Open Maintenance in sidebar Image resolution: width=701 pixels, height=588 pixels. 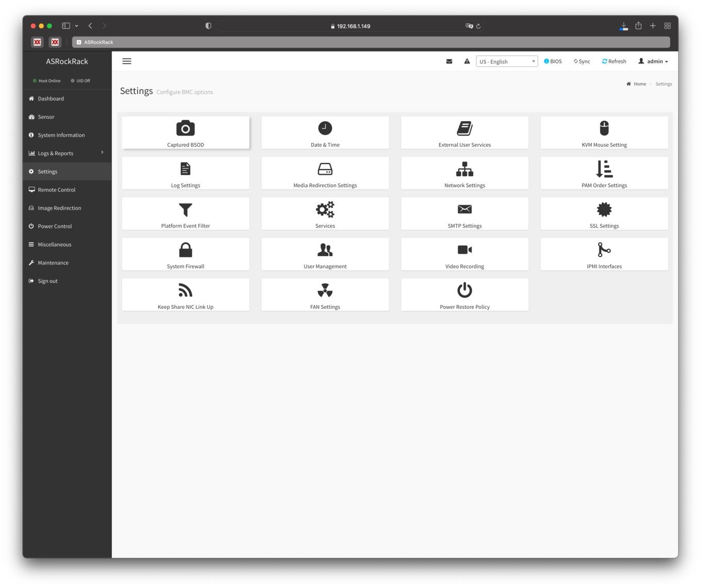pyautogui.click(x=67, y=263)
